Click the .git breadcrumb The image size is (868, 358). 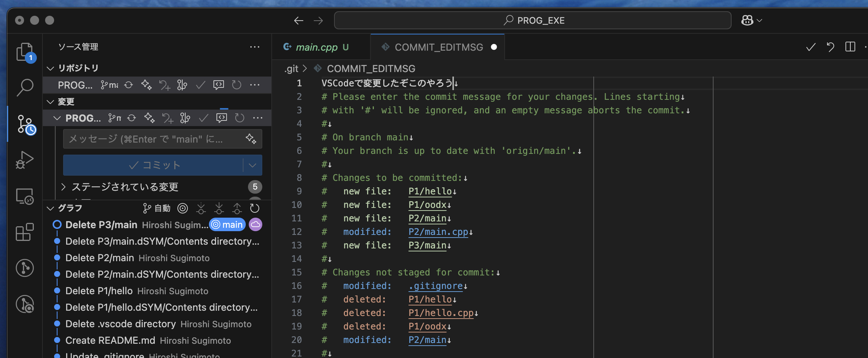coord(291,69)
